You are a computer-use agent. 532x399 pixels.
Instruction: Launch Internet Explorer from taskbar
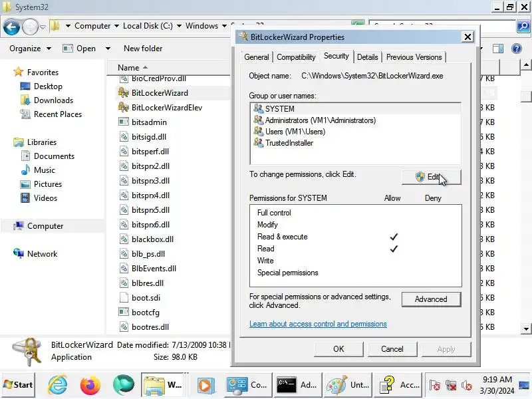click(58, 385)
